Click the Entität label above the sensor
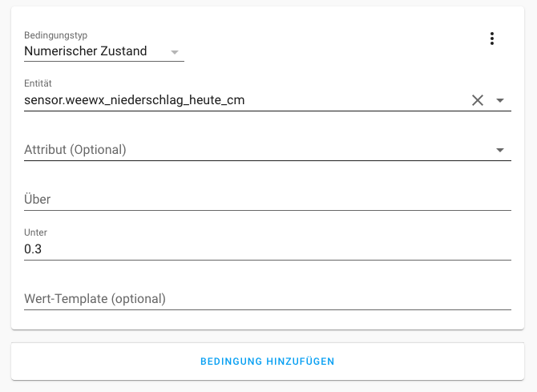 [38, 83]
